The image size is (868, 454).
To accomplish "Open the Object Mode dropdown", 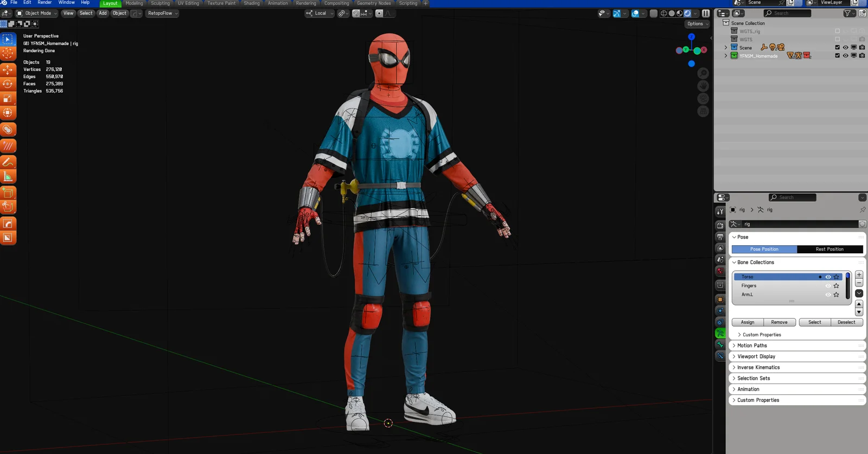I will point(37,13).
